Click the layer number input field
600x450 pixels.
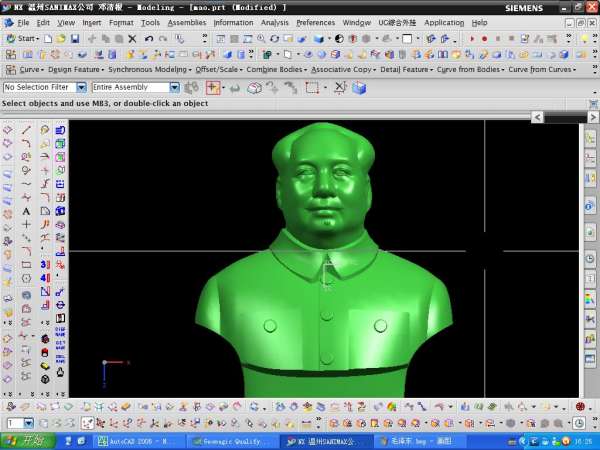15,423
